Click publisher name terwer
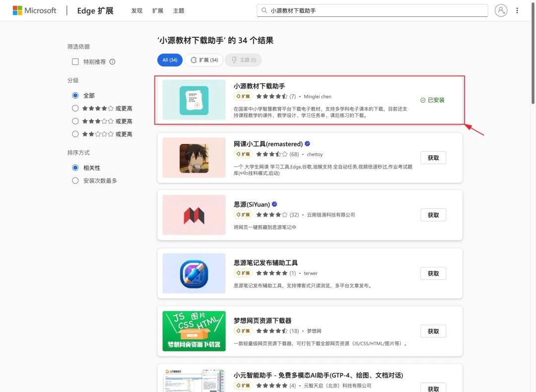 [311, 273]
